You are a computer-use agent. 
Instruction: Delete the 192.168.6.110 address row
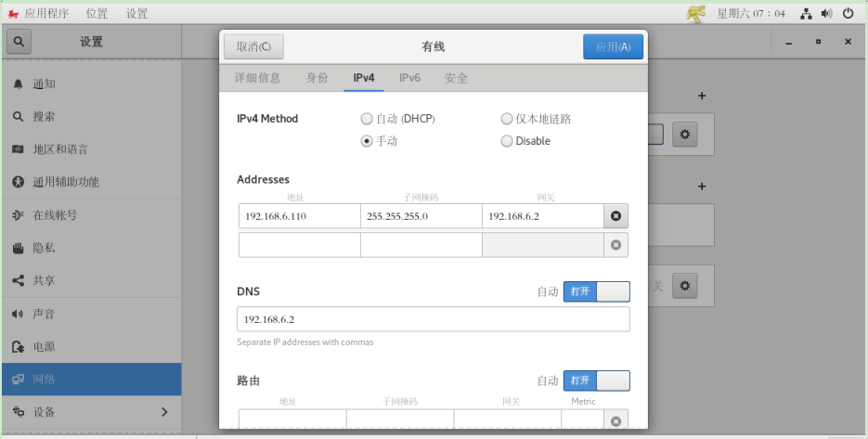click(615, 216)
